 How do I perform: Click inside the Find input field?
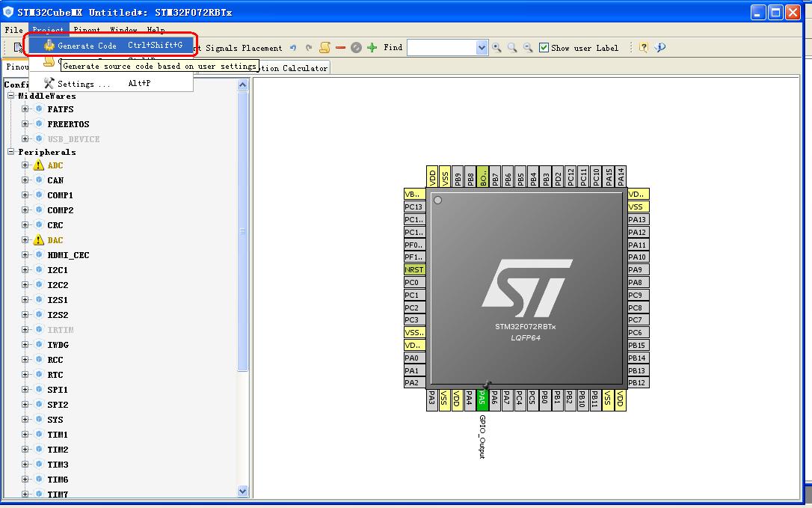click(x=442, y=48)
